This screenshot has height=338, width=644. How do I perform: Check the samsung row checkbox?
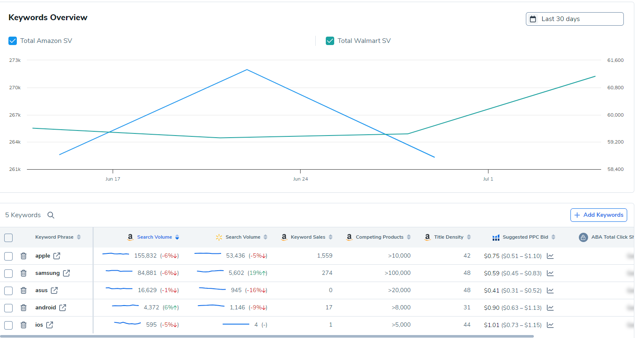8,273
